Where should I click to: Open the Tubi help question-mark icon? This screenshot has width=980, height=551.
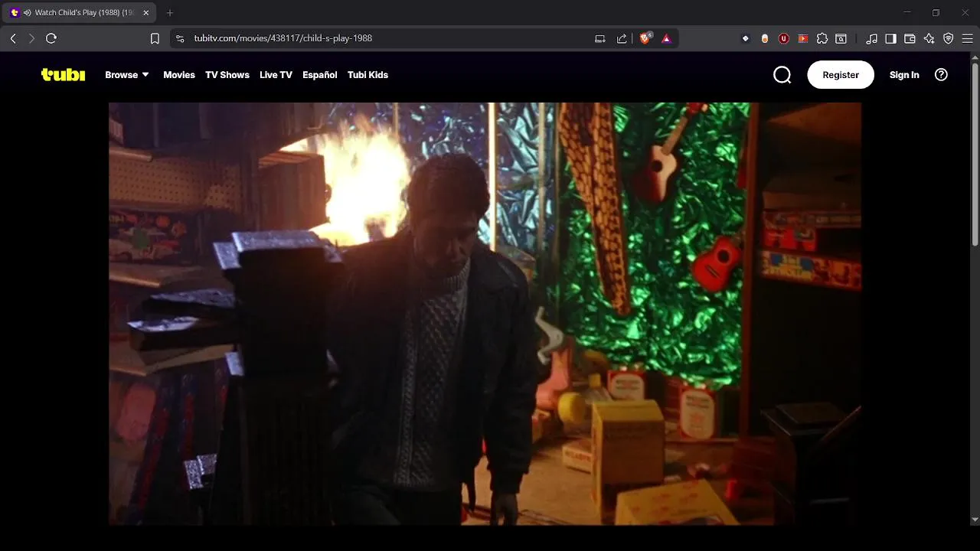click(942, 74)
